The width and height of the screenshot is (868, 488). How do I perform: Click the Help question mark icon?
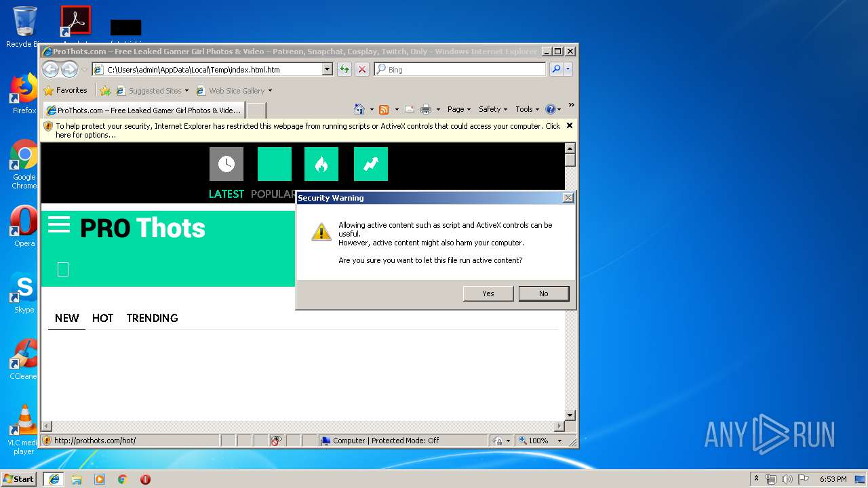coord(550,109)
